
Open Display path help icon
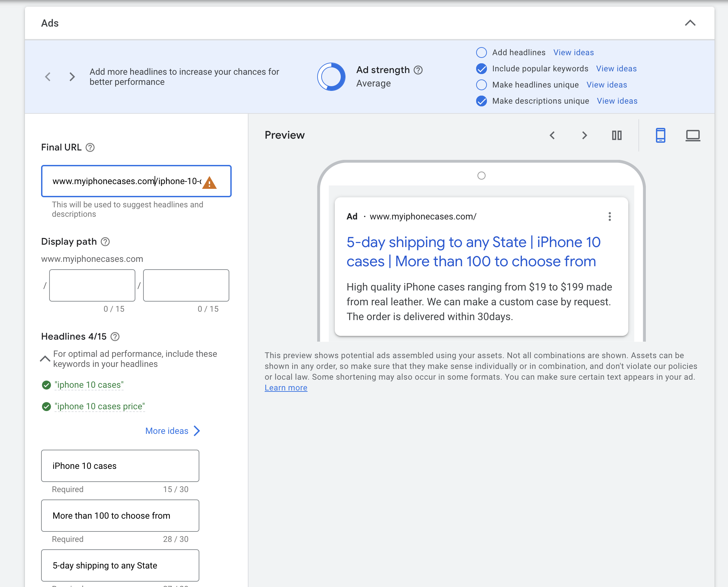click(105, 242)
